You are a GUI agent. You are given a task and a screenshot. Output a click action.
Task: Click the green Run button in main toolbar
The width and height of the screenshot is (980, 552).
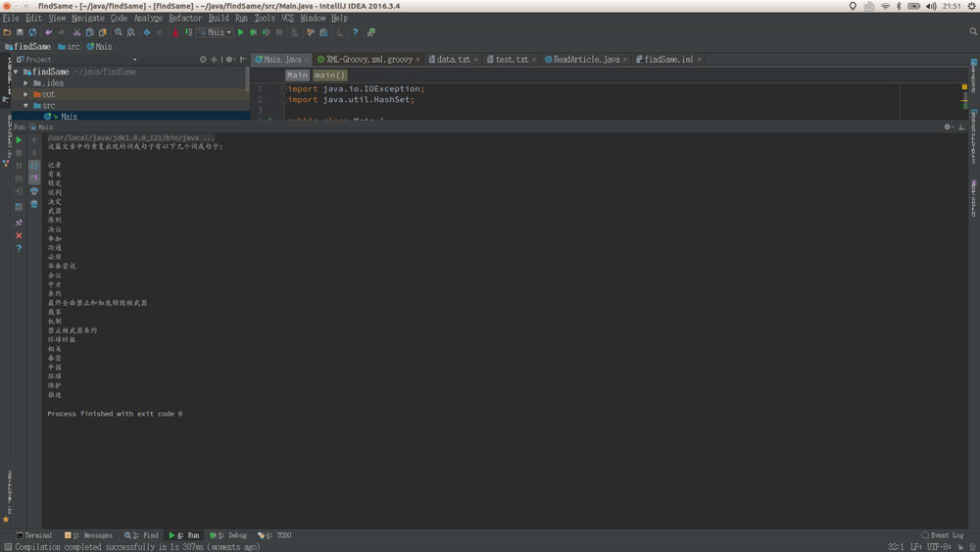pos(240,32)
